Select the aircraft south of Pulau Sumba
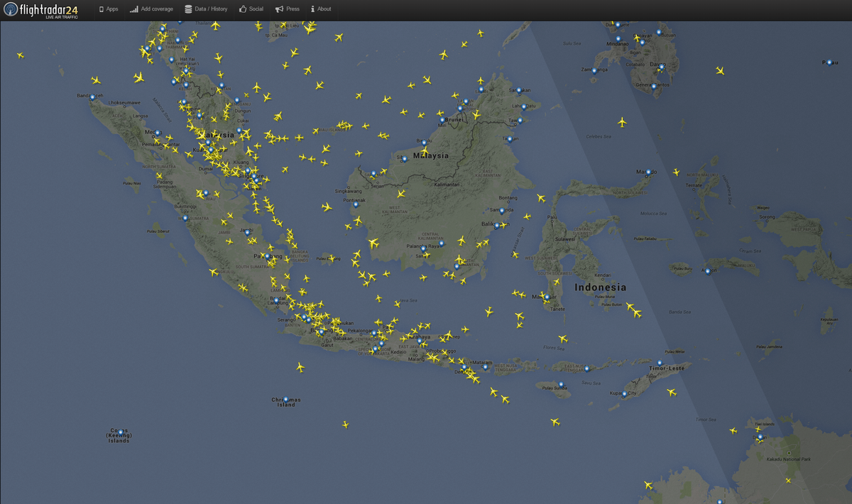 tap(555, 422)
